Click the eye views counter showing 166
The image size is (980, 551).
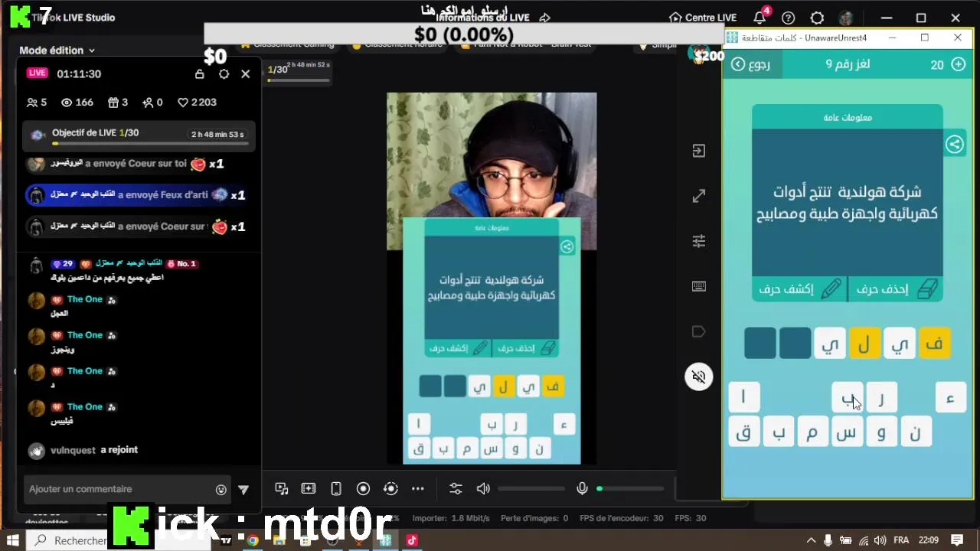point(77,103)
